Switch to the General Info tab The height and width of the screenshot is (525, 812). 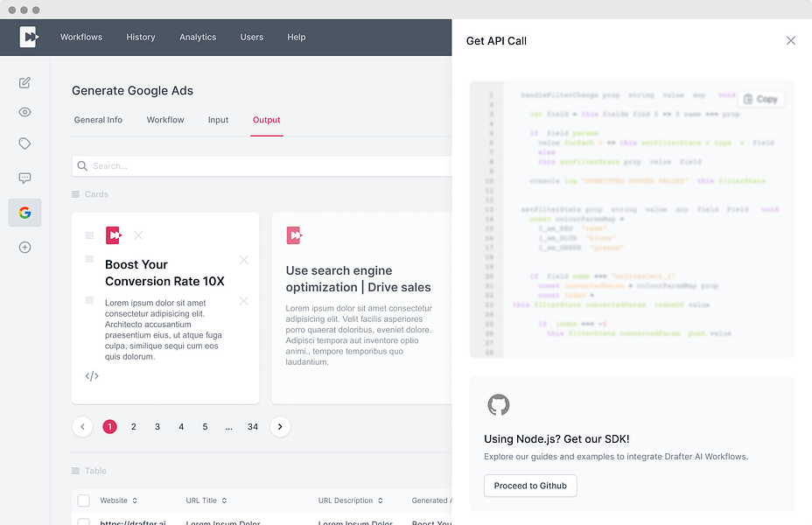(98, 120)
